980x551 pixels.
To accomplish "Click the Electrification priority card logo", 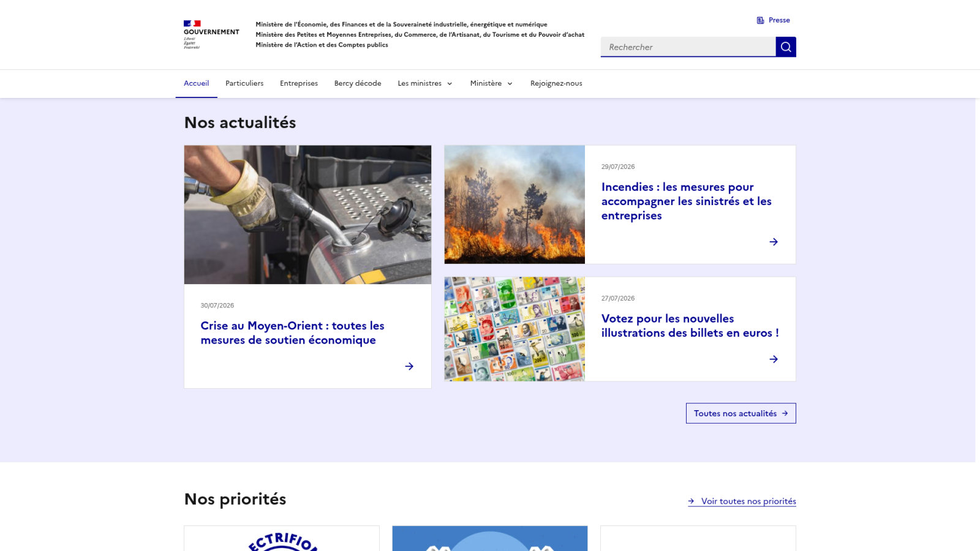I will tap(282, 541).
